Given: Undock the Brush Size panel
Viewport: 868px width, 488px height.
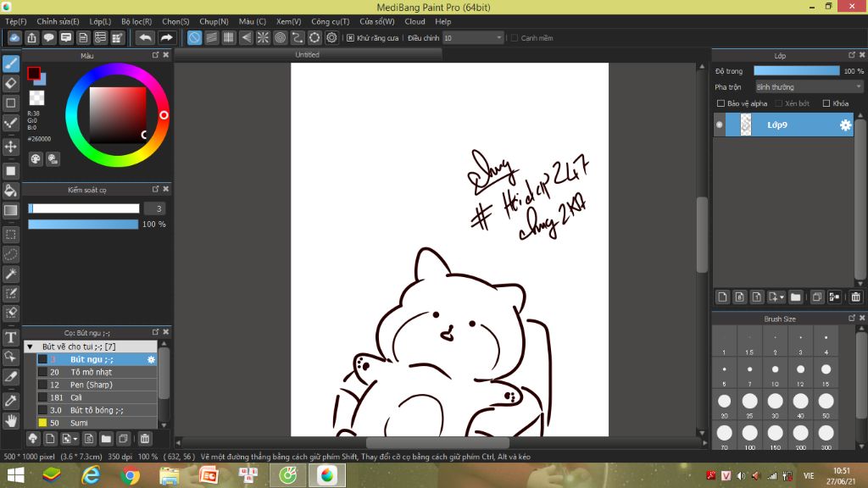Looking at the screenshot, I should click(852, 319).
